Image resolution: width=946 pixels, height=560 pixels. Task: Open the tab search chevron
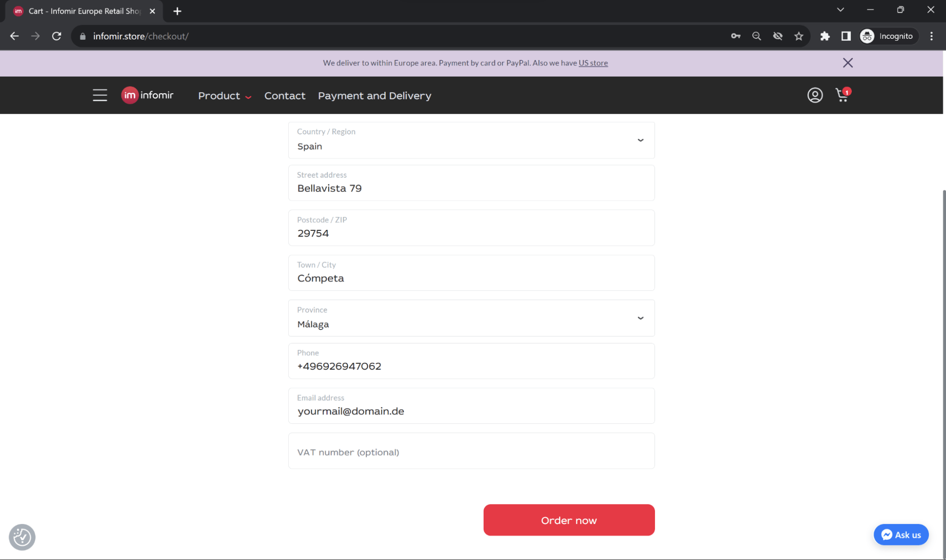(x=840, y=9)
